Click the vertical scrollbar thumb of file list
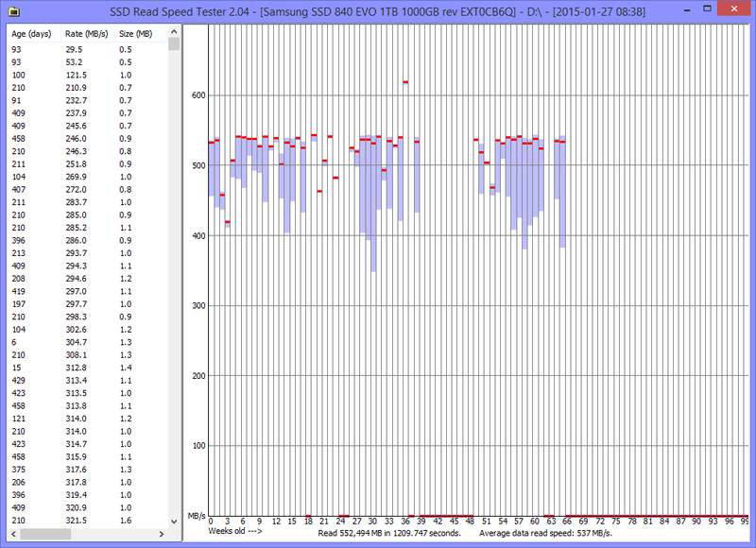This screenshot has width=756, height=548. (x=174, y=43)
